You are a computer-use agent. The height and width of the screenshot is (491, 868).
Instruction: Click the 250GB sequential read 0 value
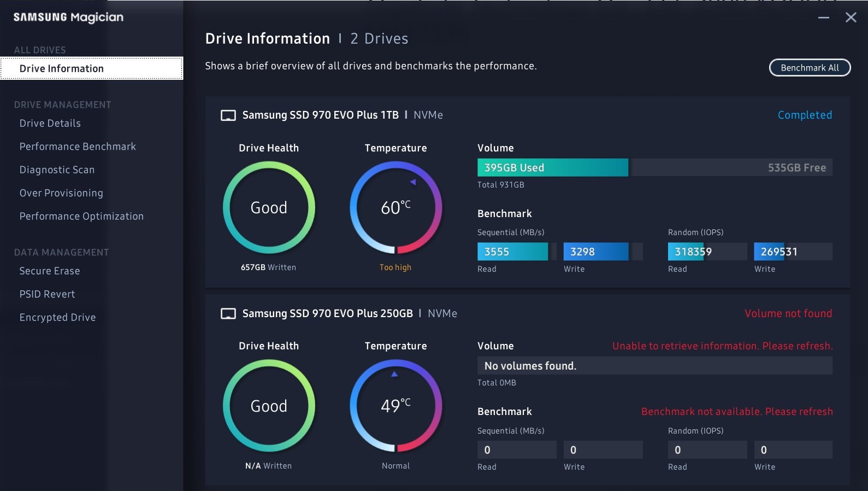click(x=517, y=450)
